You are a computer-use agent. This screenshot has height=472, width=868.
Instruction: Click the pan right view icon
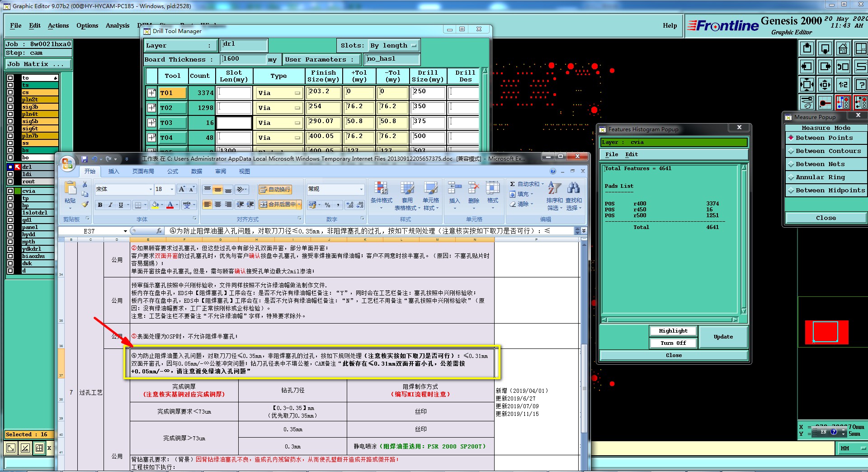point(825,67)
